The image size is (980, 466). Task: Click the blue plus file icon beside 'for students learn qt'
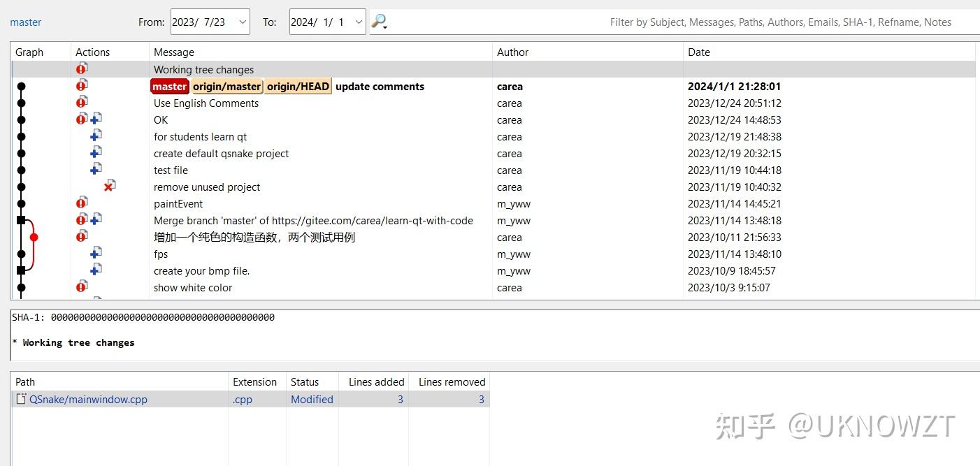(96, 135)
